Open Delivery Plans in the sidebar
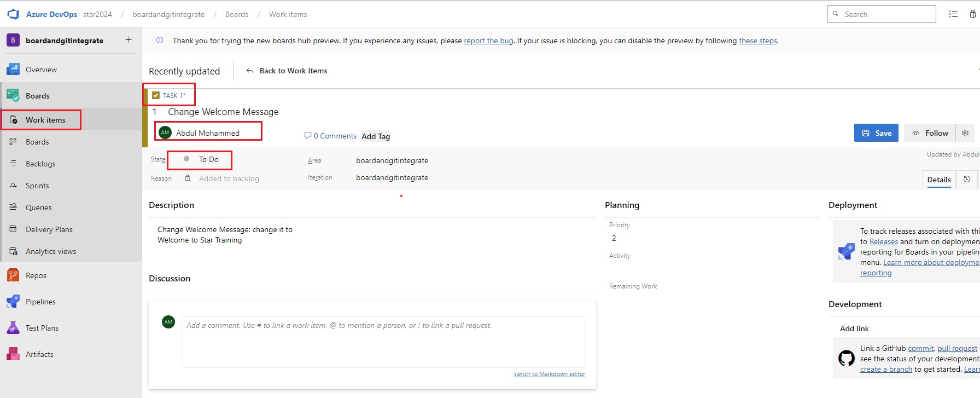980x398 pixels. tap(49, 229)
